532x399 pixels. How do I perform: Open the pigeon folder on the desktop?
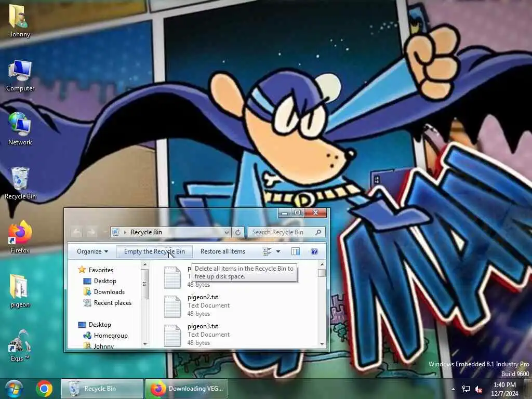click(20, 291)
